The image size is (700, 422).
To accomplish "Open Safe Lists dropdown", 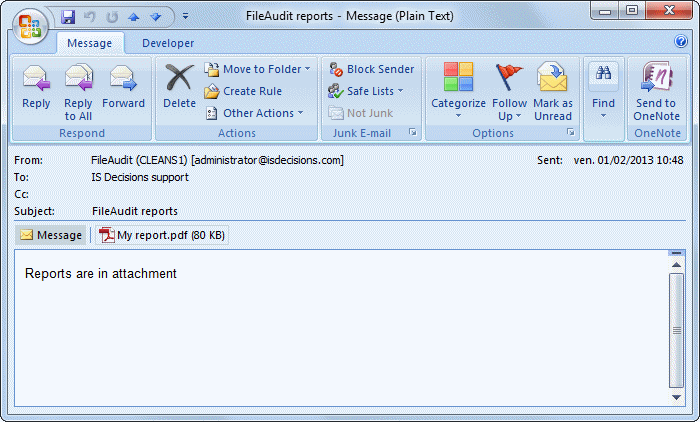I will (x=366, y=91).
